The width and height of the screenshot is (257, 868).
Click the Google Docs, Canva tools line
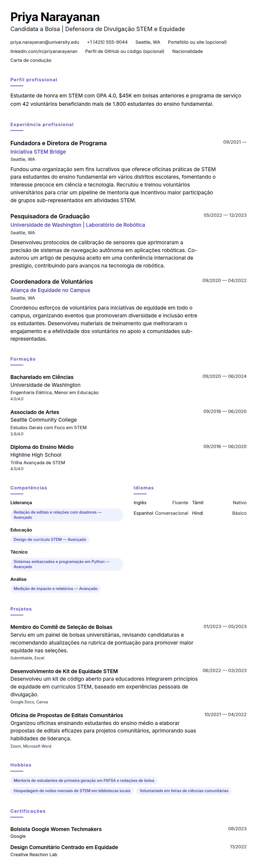click(x=29, y=702)
